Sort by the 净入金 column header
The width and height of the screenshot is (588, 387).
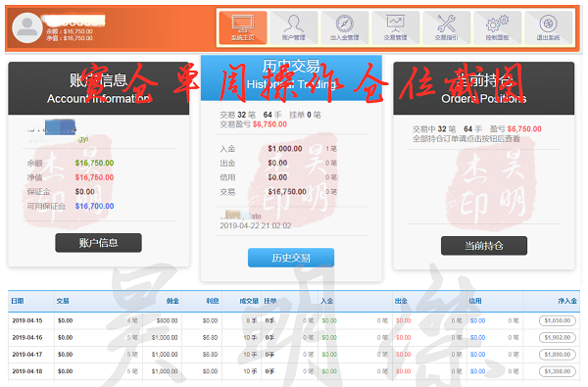pyautogui.click(x=567, y=301)
